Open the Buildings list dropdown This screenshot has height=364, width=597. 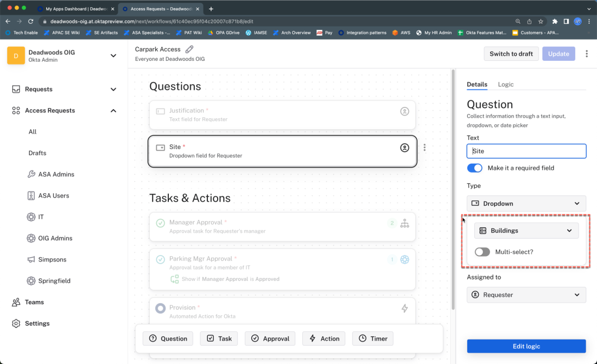click(526, 231)
